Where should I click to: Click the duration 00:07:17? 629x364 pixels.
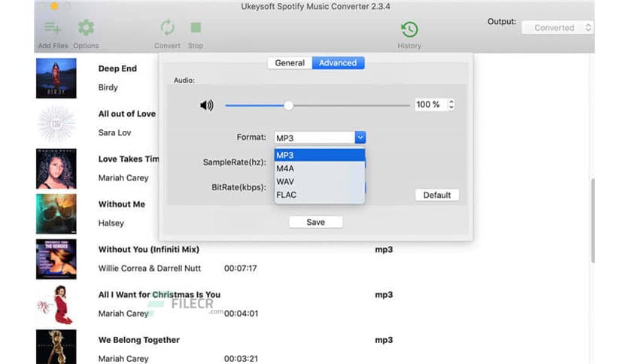[x=240, y=268]
